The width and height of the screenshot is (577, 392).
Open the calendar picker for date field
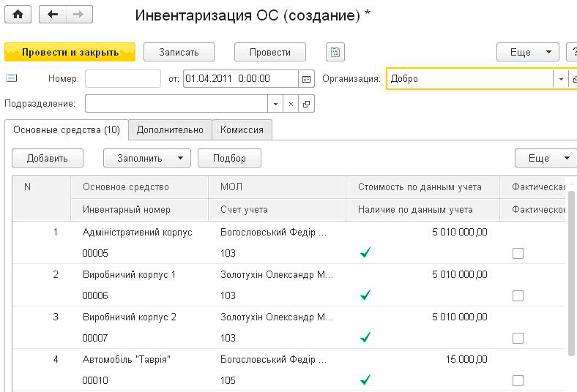[x=306, y=79]
